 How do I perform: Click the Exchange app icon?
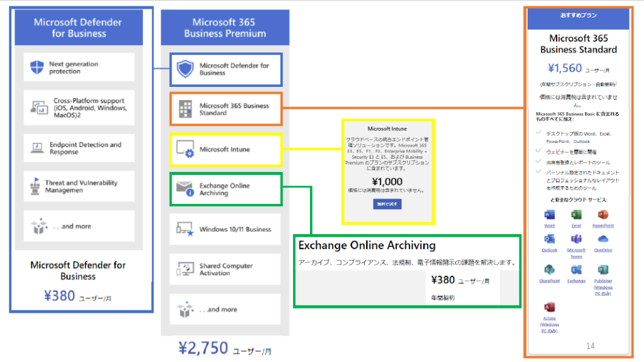pyautogui.click(x=576, y=270)
